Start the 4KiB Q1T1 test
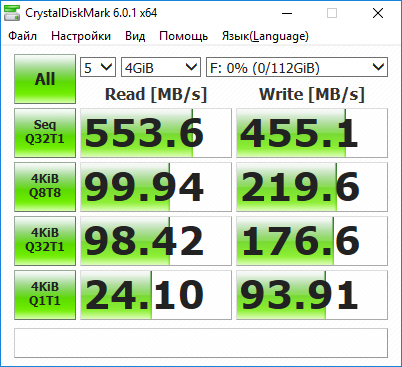Image resolution: width=402 pixels, height=367 pixels. tap(45, 295)
